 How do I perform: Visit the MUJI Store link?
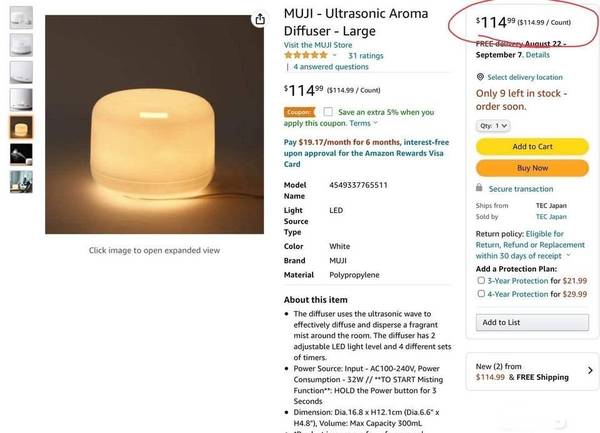click(x=317, y=45)
